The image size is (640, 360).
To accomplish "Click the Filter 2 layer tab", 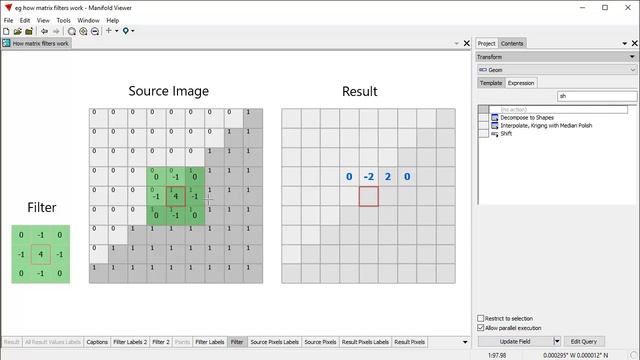I will coord(161,342).
